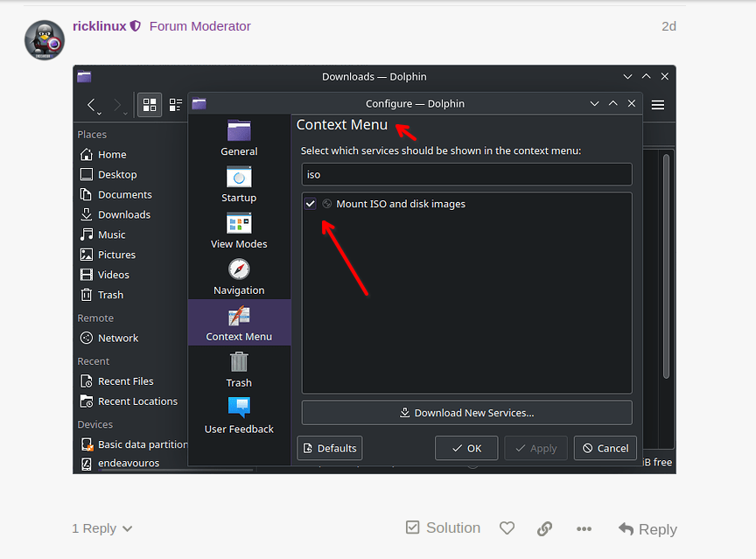Open the General settings page
This screenshot has width=756, height=559.
(x=239, y=138)
